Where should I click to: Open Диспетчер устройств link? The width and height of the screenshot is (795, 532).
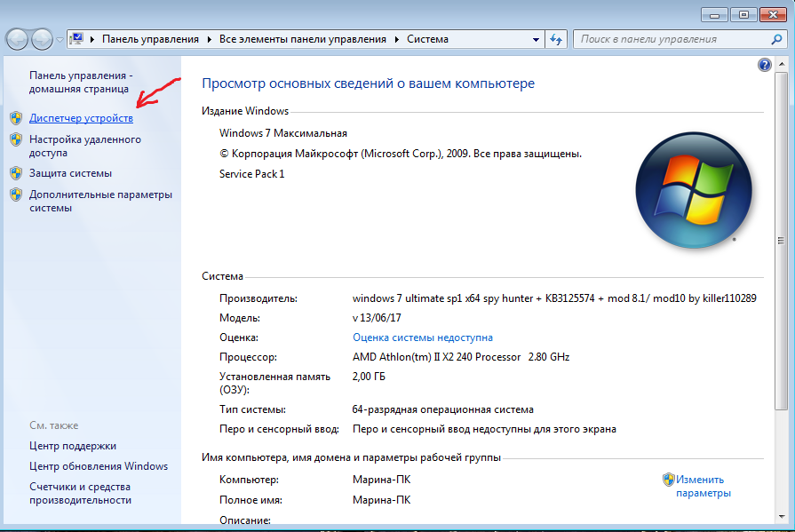81,118
